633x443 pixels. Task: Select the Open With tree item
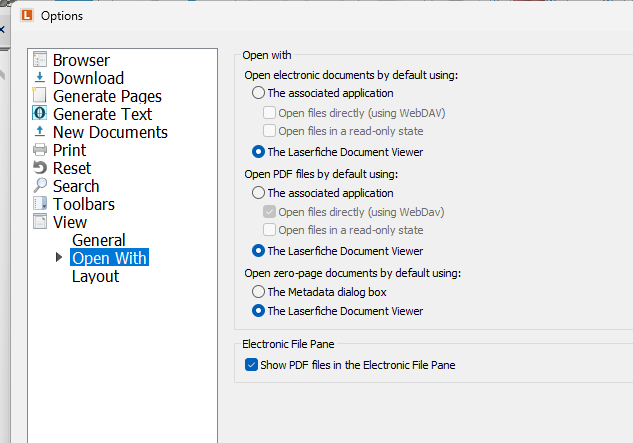(x=109, y=258)
